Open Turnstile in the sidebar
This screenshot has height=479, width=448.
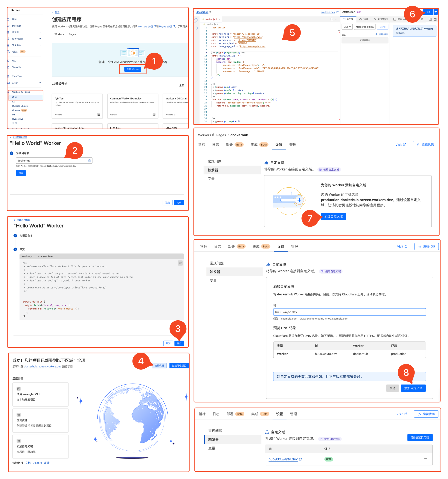click(16, 68)
